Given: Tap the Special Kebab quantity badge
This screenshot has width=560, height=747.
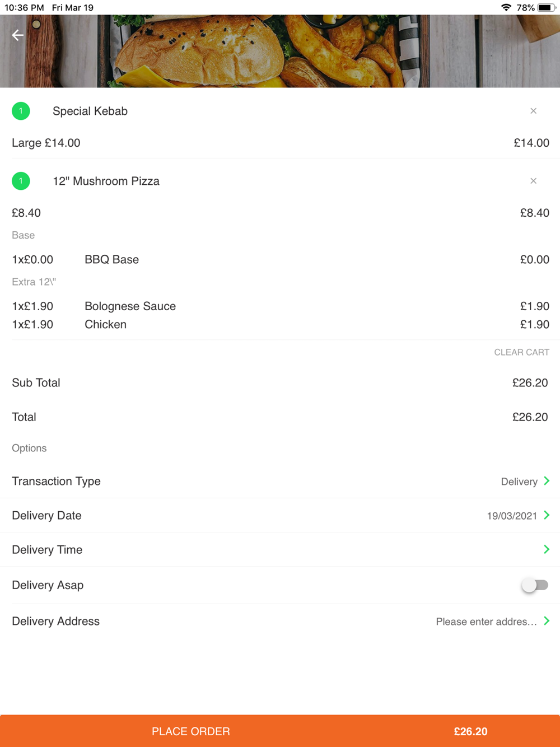Looking at the screenshot, I should click(21, 111).
